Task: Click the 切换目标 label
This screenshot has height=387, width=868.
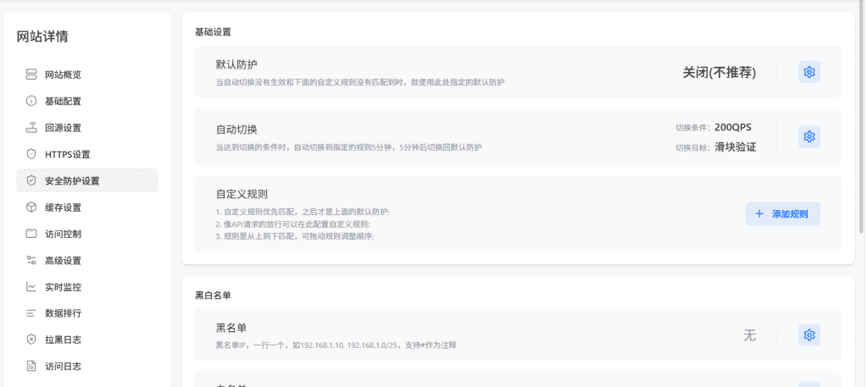Action: click(693, 147)
